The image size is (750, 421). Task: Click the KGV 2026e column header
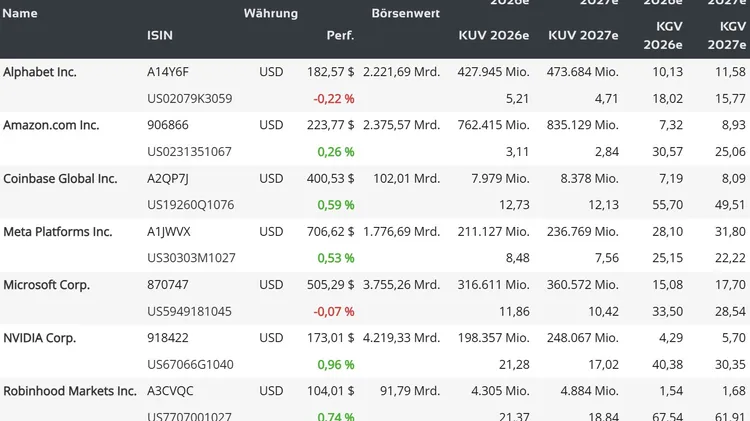663,35
